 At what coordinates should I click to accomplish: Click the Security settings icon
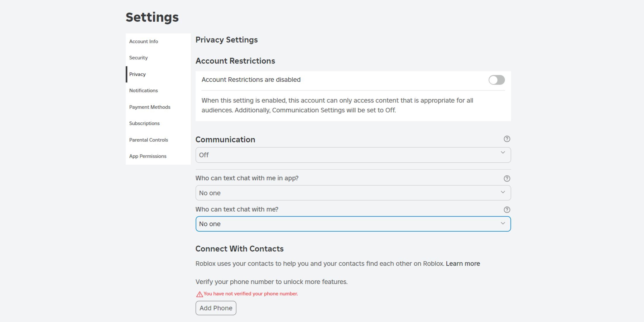point(138,57)
